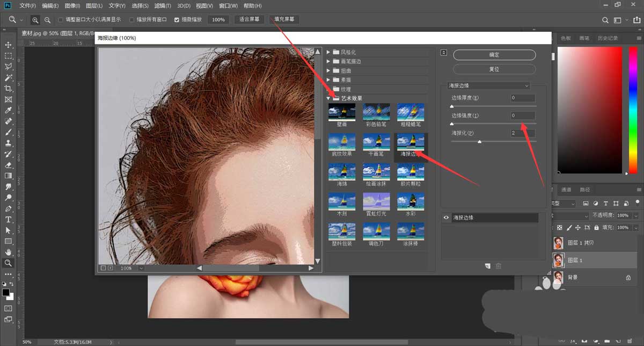Click the delete effect layer trash icon

point(499,266)
